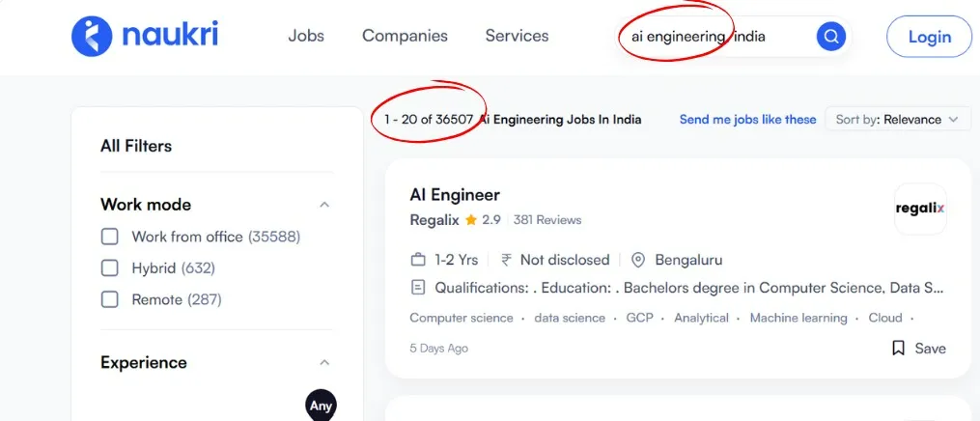Click the Login button
The height and width of the screenshot is (421, 980).
(x=929, y=37)
